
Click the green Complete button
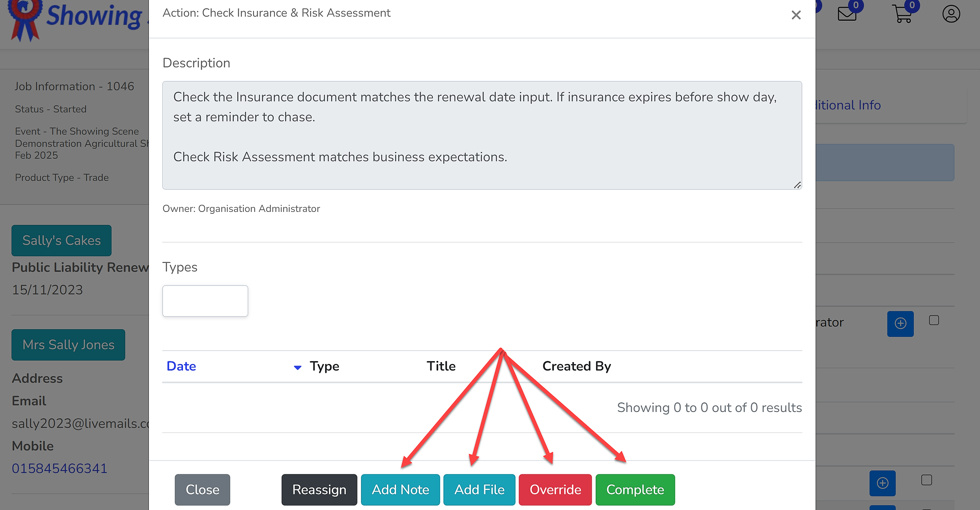(x=635, y=490)
